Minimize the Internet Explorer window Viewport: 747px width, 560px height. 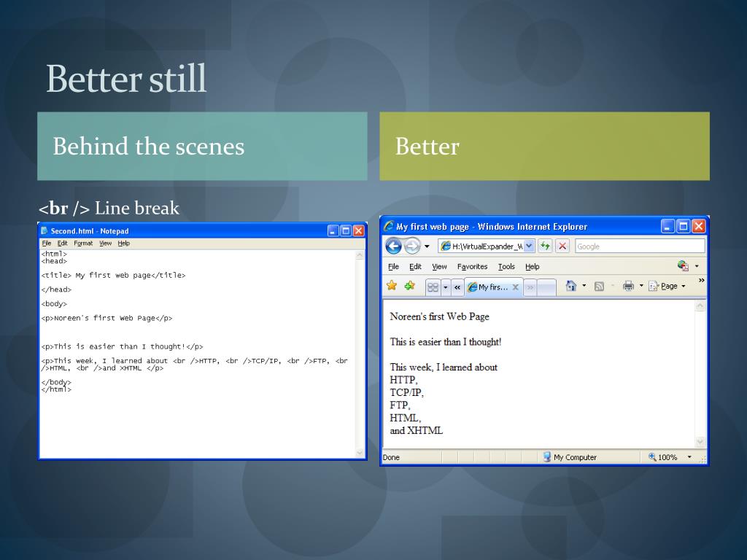[x=667, y=226]
